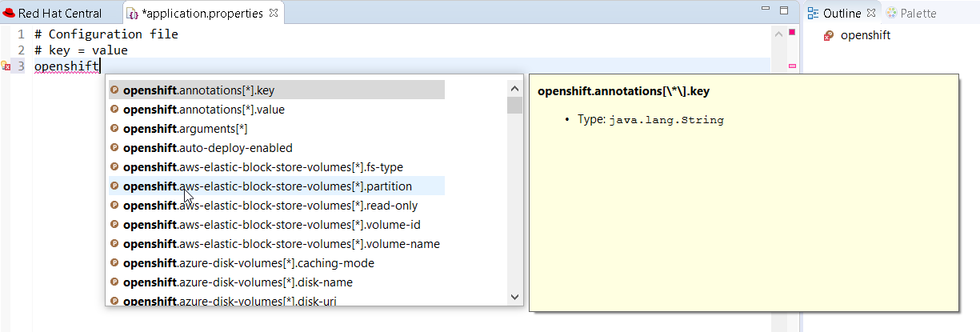Maximize the editor area

click(x=782, y=12)
